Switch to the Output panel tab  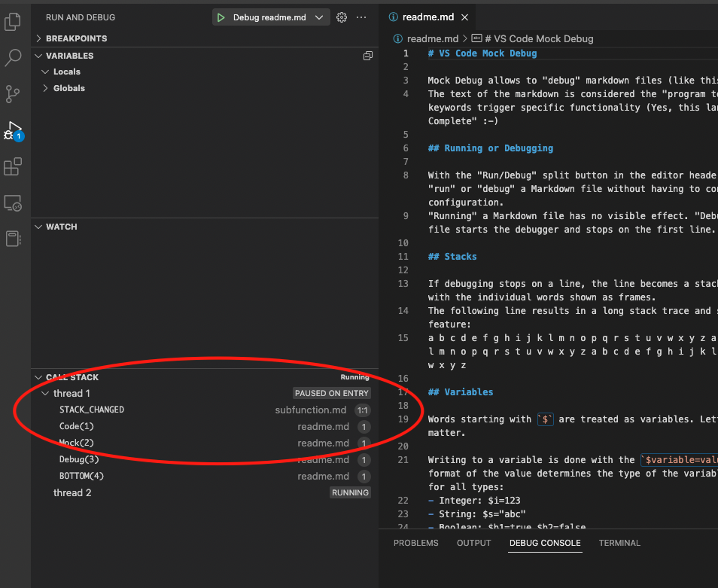(x=474, y=543)
